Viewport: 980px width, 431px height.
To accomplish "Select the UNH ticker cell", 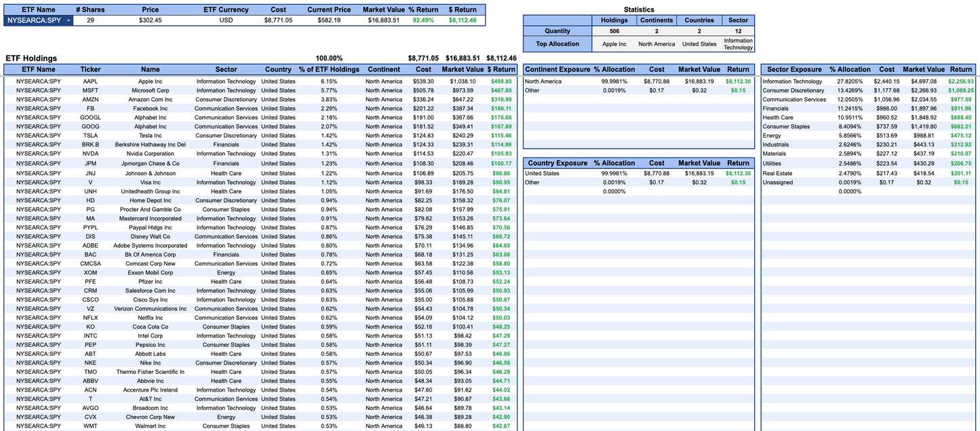I will click(x=90, y=191).
